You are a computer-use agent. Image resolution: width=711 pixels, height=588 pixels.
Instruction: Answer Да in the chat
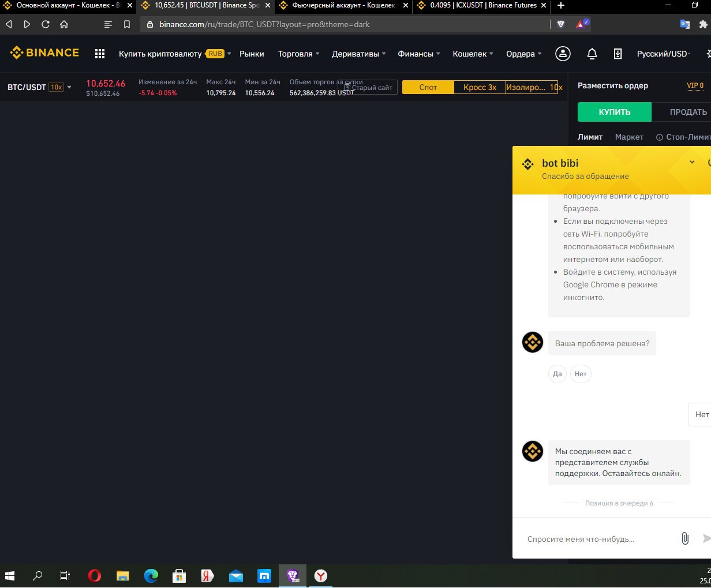pyautogui.click(x=557, y=374)
